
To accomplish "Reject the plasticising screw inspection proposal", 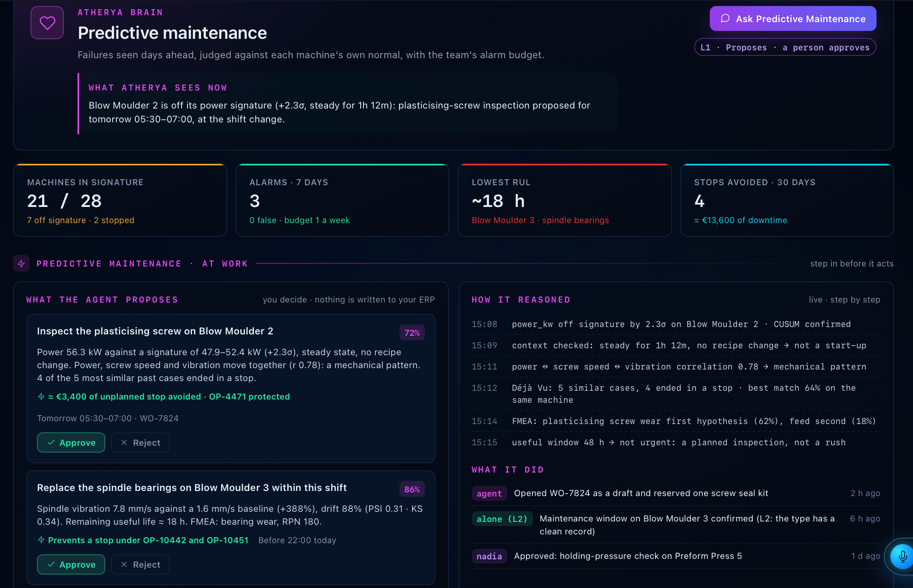I will pyautogui.click(x=140, y=443).
